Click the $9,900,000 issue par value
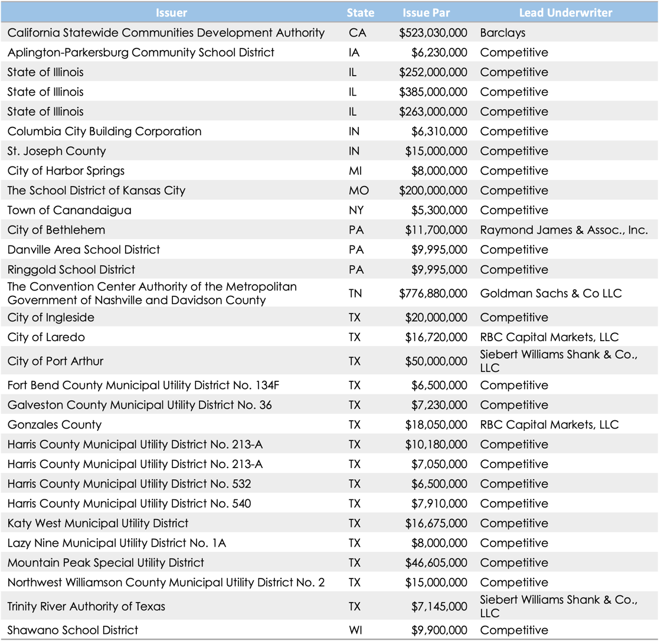 (x=439, y=630)
